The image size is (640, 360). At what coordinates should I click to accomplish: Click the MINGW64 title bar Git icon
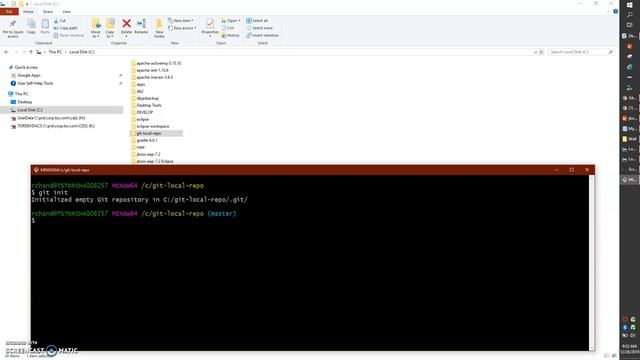pos(36,170)
